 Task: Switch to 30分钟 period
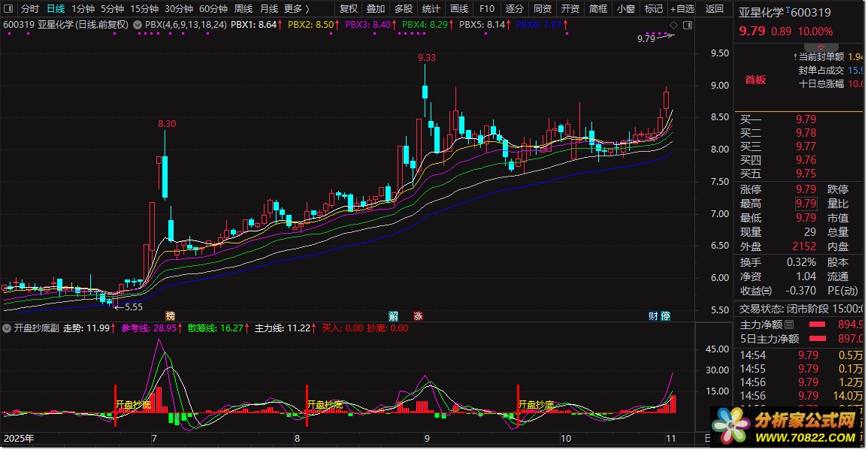coord(179,9)
